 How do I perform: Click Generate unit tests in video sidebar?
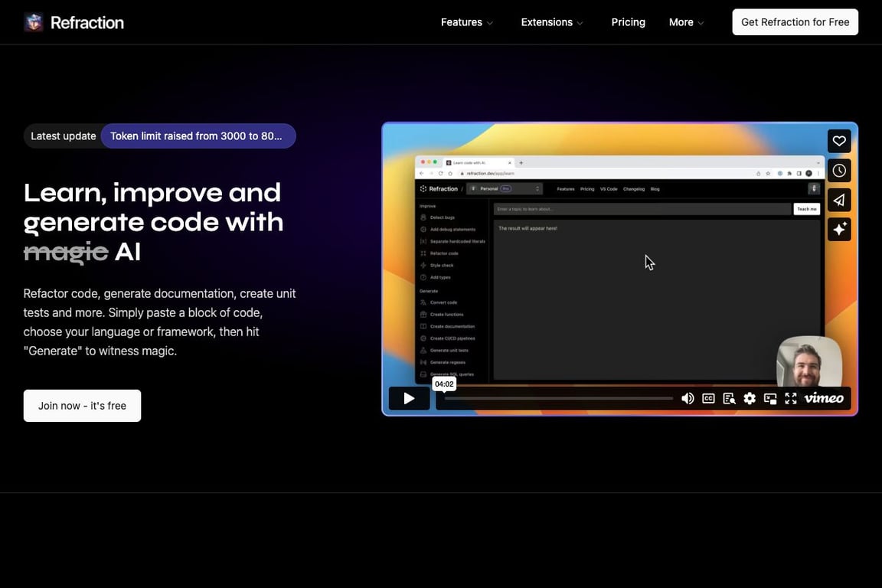(x=449, y=350)
